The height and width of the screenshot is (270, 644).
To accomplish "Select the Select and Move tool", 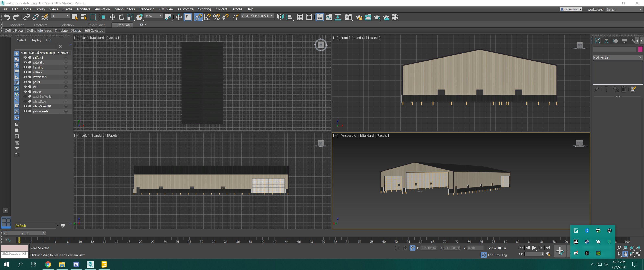I will pyautogui.click(x=112, y=17).
